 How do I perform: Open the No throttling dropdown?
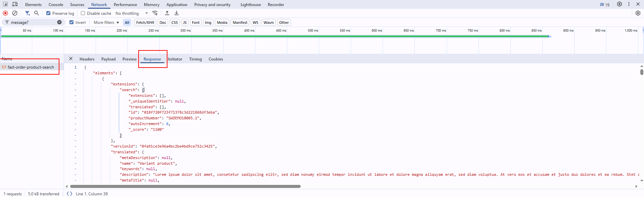[132, 13]
